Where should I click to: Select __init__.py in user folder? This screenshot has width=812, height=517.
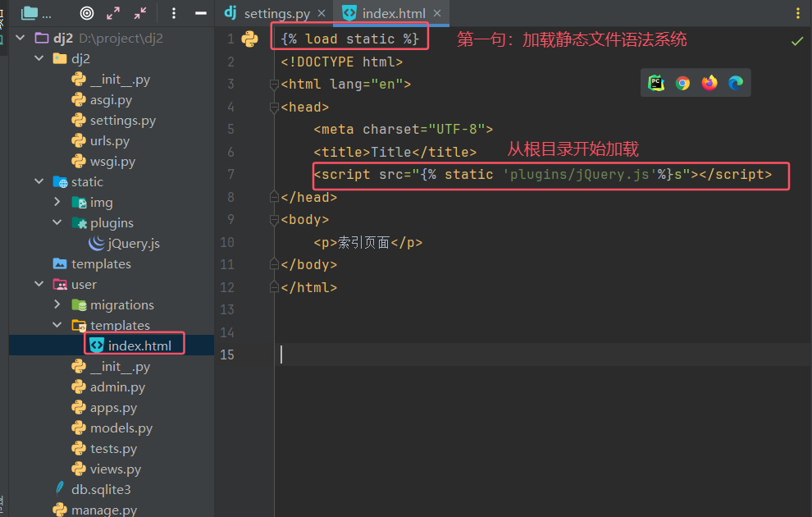click(120, 366)
